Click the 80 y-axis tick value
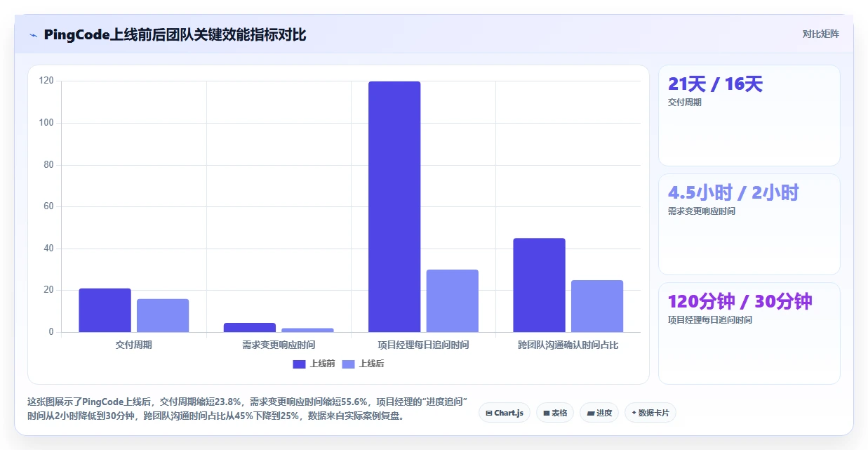Screen dimensions: 868x450 [48, 165]
